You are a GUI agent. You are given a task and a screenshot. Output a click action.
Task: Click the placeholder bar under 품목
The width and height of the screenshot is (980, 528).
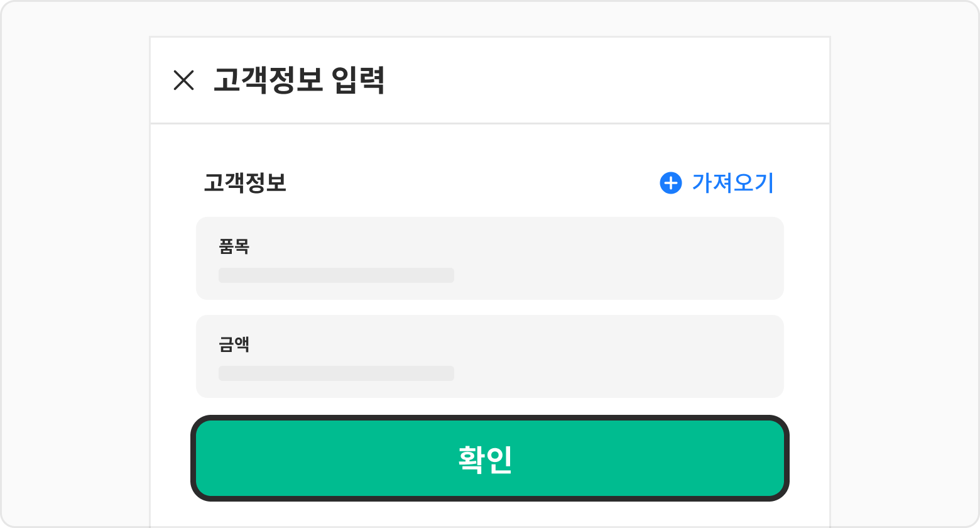coord(336,275)
